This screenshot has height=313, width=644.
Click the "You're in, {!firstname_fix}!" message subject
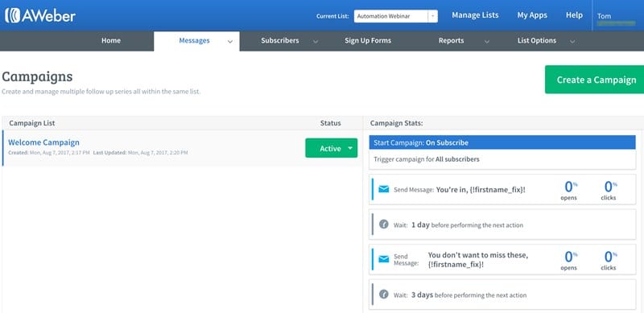click(x=481, y=190)
